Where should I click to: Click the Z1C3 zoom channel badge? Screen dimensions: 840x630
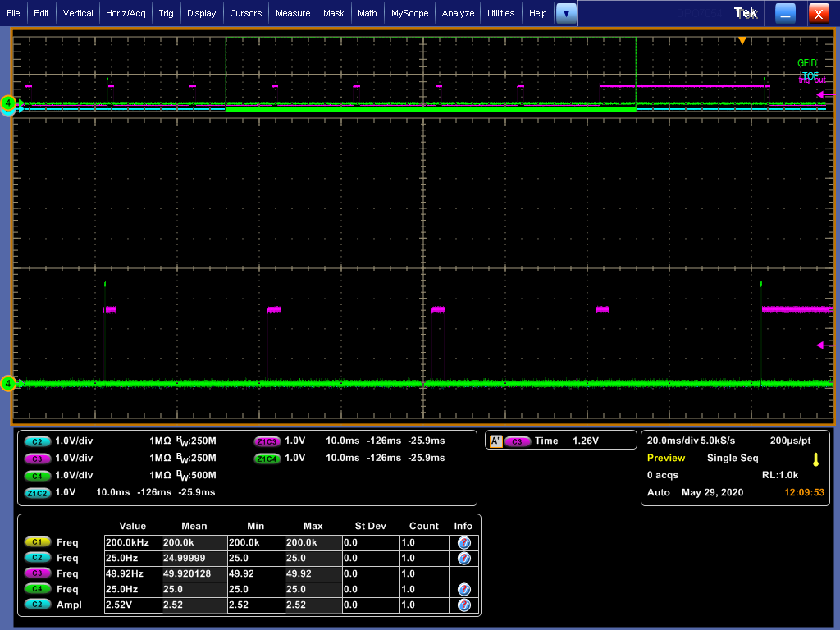(x=267, y=441)
